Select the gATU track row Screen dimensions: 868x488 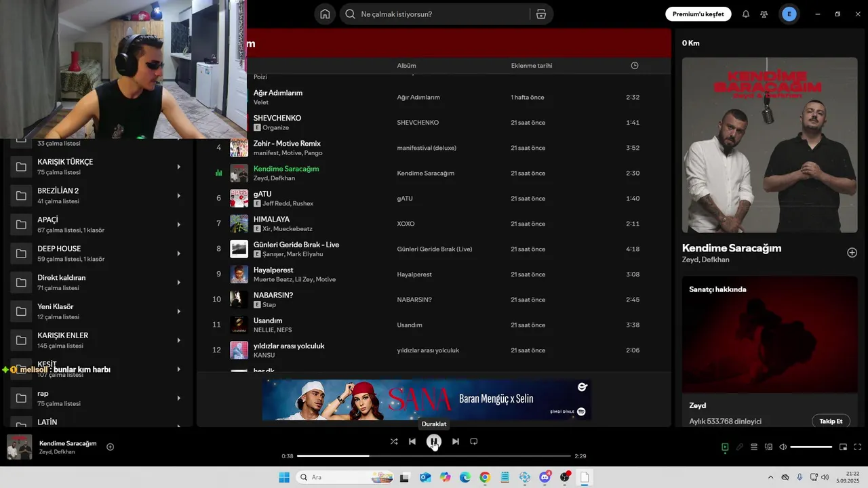tap(434, 199)
